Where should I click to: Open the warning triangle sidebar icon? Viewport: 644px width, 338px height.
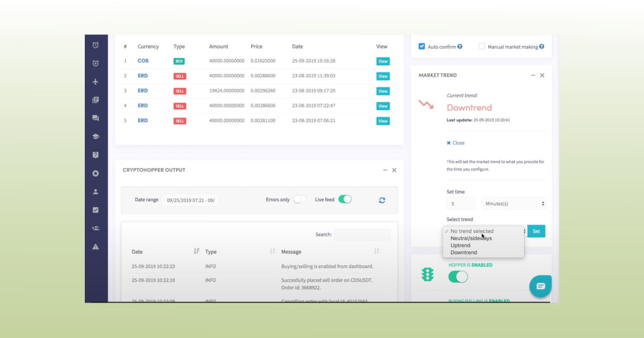pos(96,246)
